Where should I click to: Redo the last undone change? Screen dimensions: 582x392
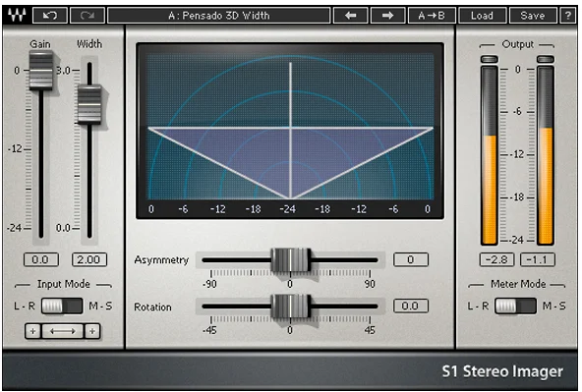tap(87, 16)
